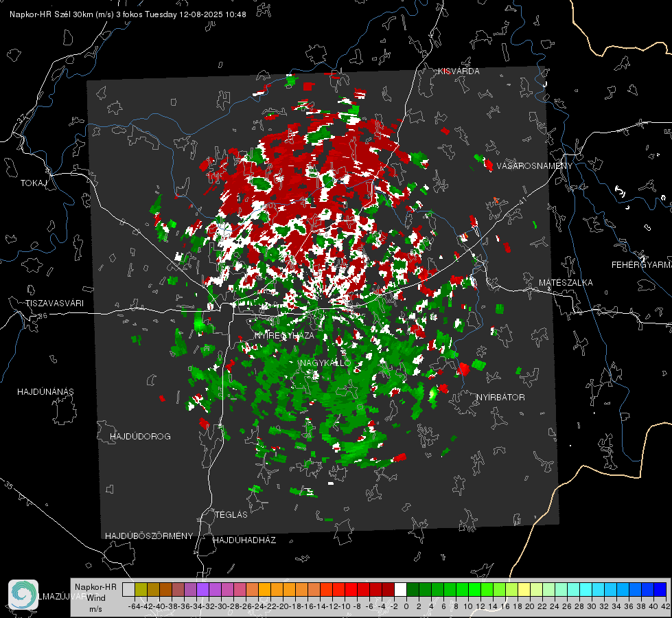Click the 24 value on the scale
This screenshot has height=618, width=672.
(555, 606)
